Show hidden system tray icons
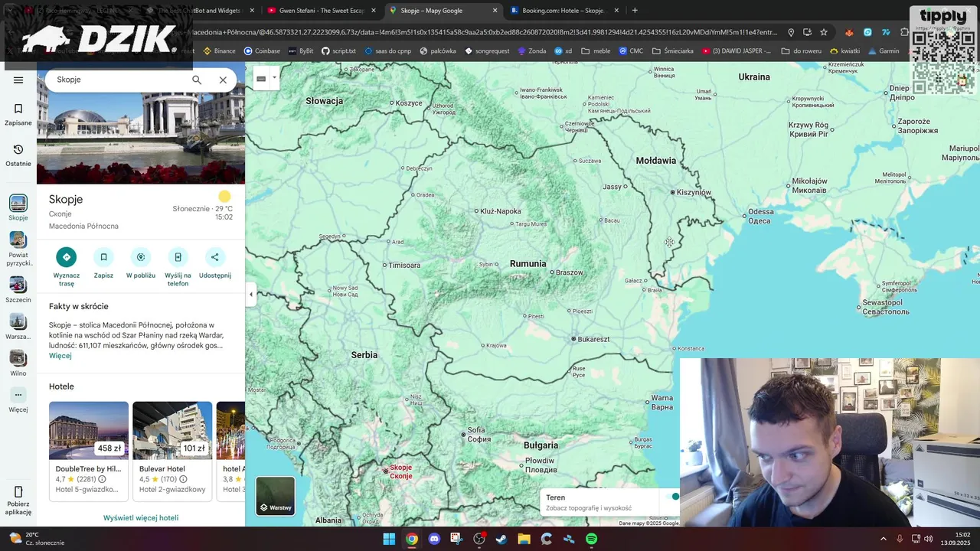Viewport: 980px width, 551px height. click(883, 539)
